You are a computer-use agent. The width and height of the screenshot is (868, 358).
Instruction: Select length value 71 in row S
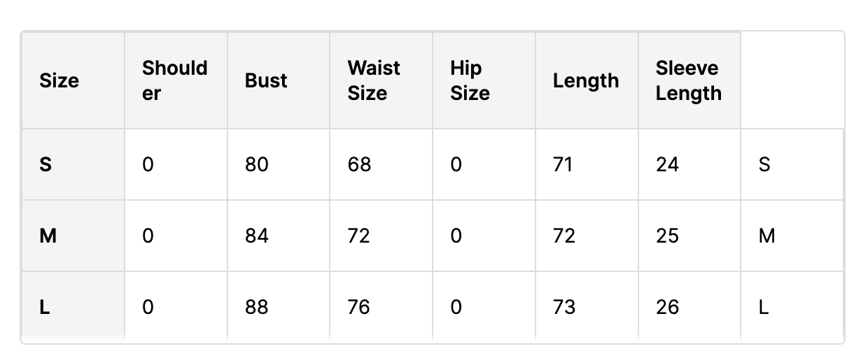tap(563, 165)
